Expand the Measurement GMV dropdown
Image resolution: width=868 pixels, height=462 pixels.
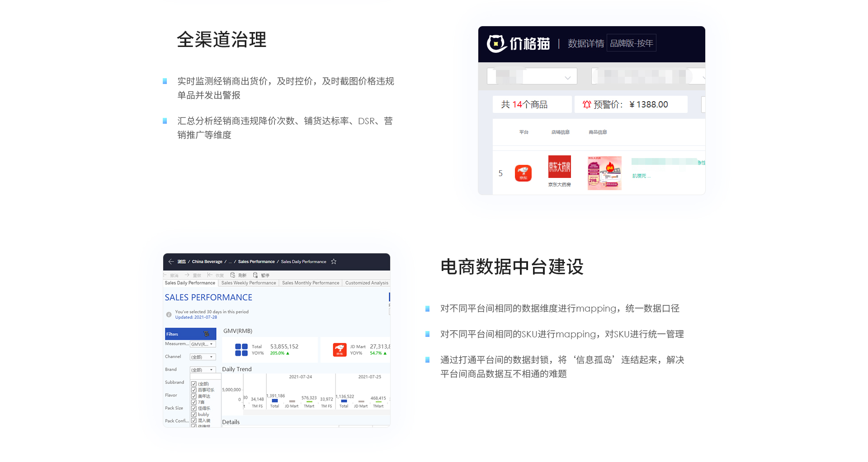click(203, 344)
